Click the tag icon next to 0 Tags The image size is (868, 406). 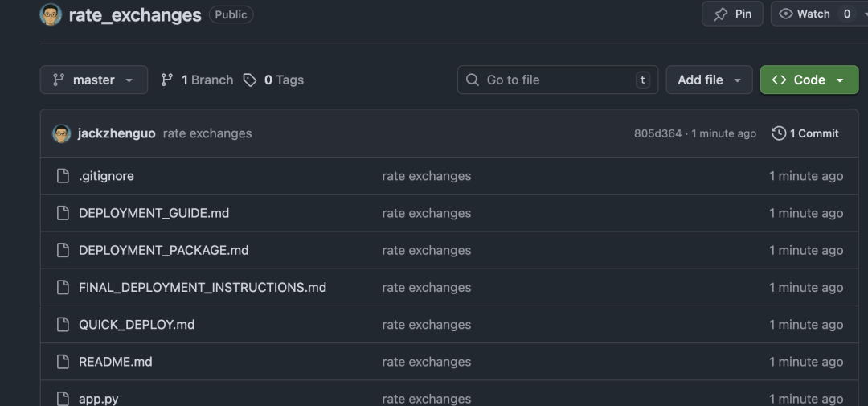click(x=250, y=80)
